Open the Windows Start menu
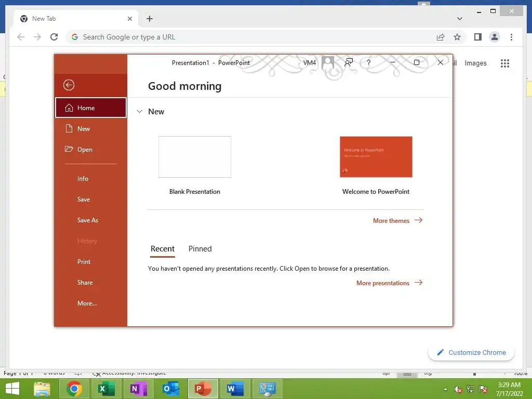 12,389
